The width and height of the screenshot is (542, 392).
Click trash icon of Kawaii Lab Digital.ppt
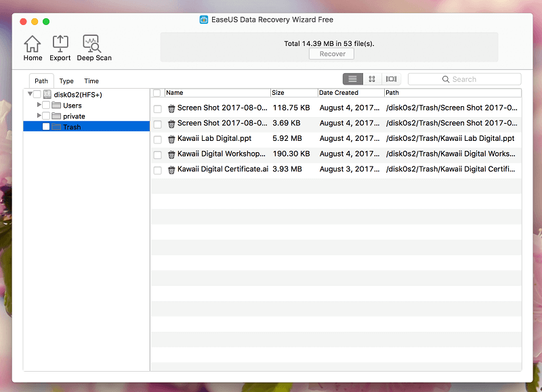pos(171,139)
